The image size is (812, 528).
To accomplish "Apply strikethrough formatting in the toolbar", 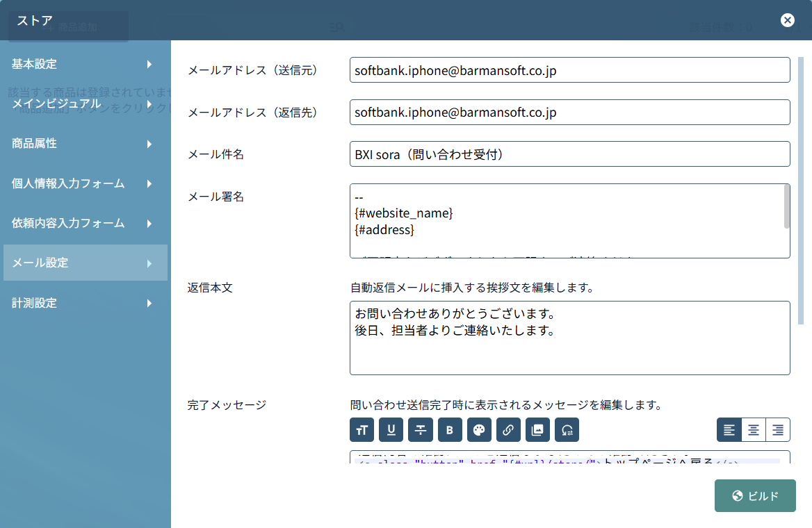I will (421, 429).
